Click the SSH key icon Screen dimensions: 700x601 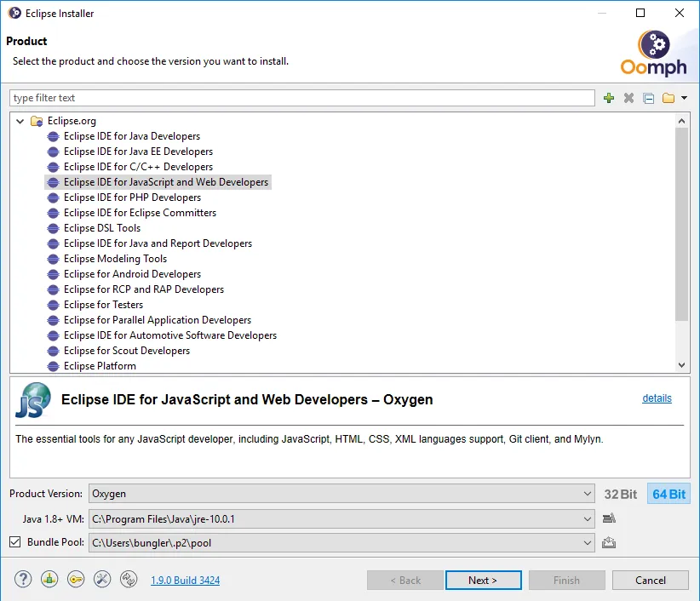[x=76, y=580]
